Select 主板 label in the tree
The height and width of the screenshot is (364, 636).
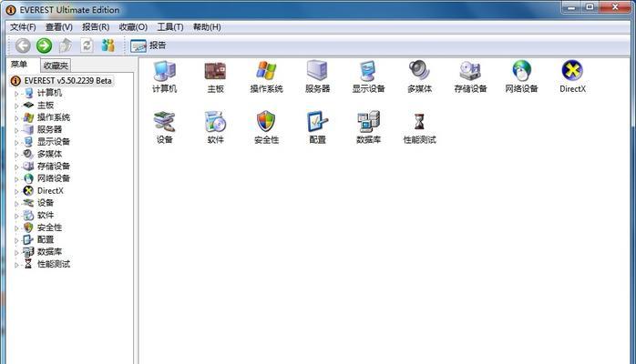46,106
